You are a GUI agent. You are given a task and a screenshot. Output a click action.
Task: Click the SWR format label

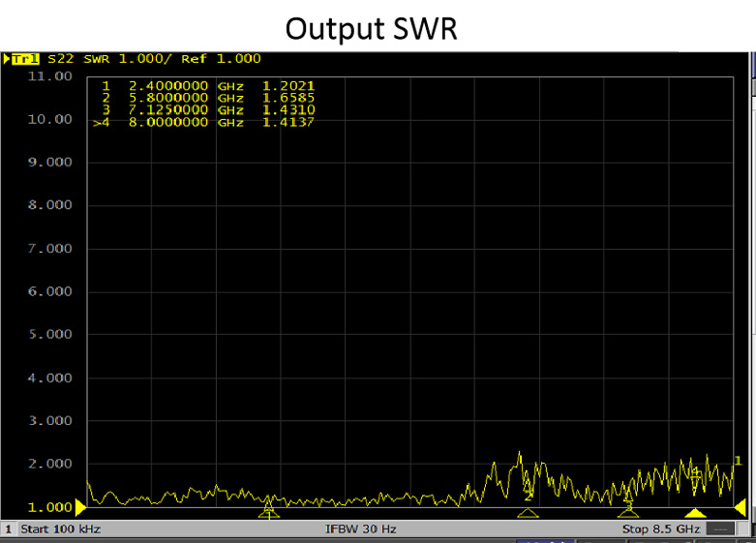98,59
